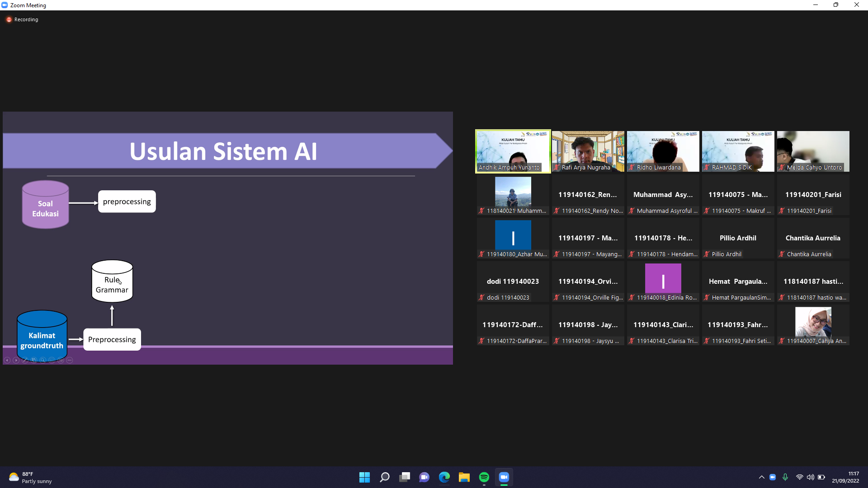The height and width of the screenshot is (488, 868).
Task: Select Andhik Ampuh Yunanto video tile
Action: (x=513, y=151)
